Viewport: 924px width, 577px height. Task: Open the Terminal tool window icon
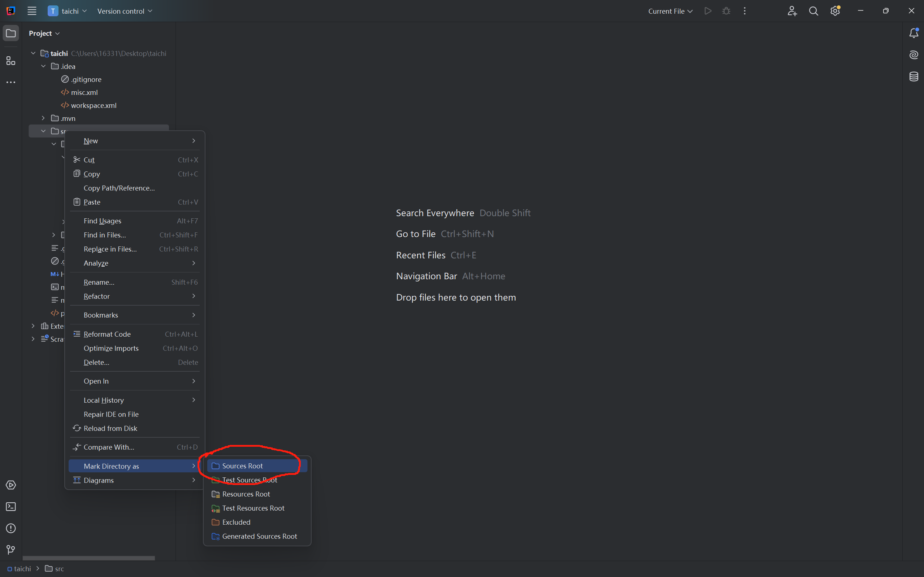[11, 507]
